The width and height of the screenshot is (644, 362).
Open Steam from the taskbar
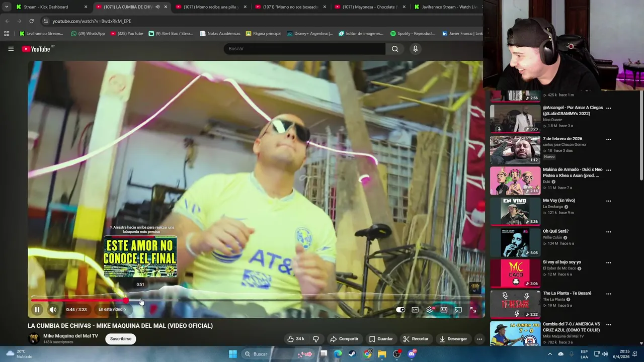(352, 354)
